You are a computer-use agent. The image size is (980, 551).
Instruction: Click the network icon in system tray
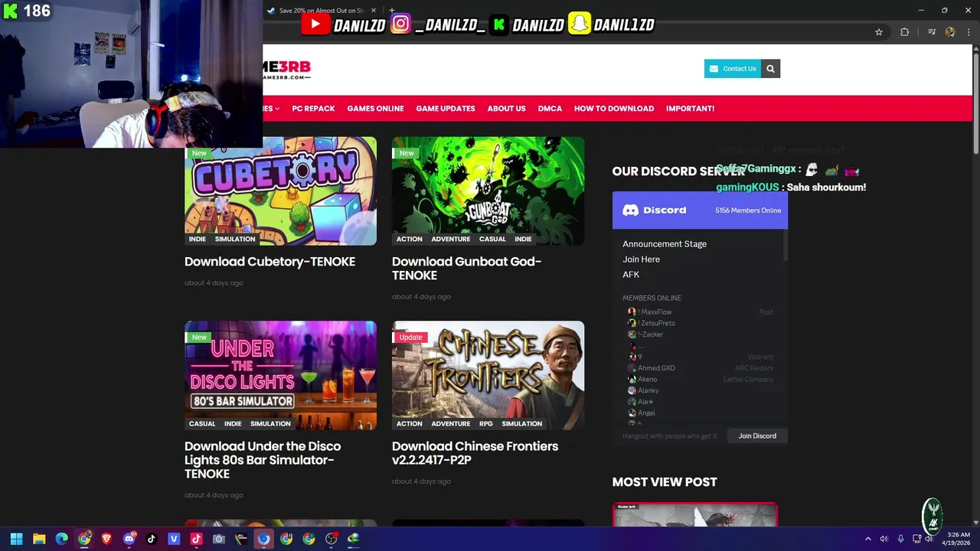(x=916, y=539)
